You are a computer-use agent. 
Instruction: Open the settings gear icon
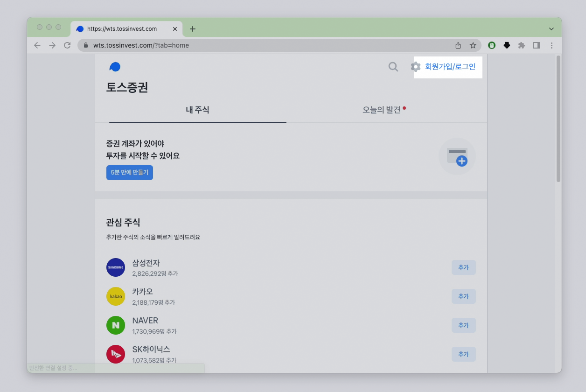(416, 67)
